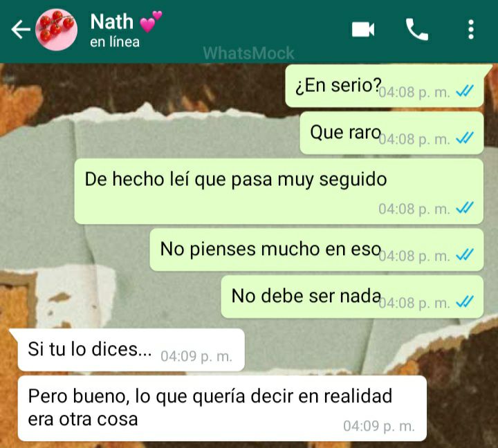This screenshot has width=498, height=448.
Task: Tap the 'en línea' status text
Action: point(115,42)
